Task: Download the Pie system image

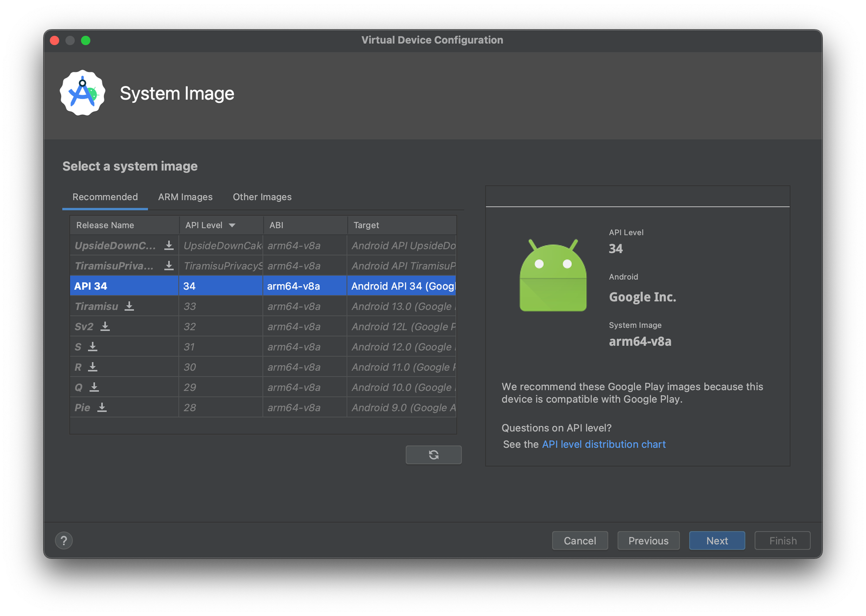Action: tap(102, 407)
